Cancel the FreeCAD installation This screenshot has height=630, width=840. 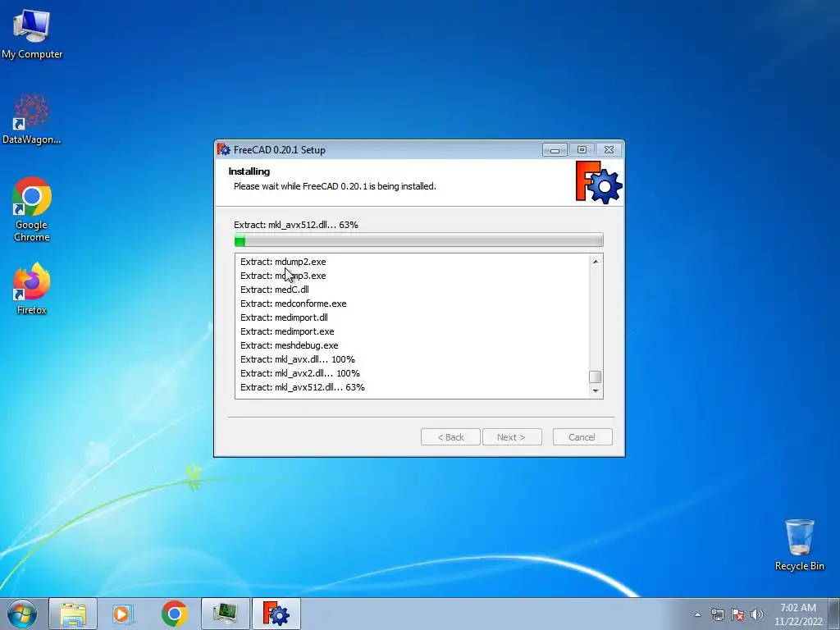[582, 437]
